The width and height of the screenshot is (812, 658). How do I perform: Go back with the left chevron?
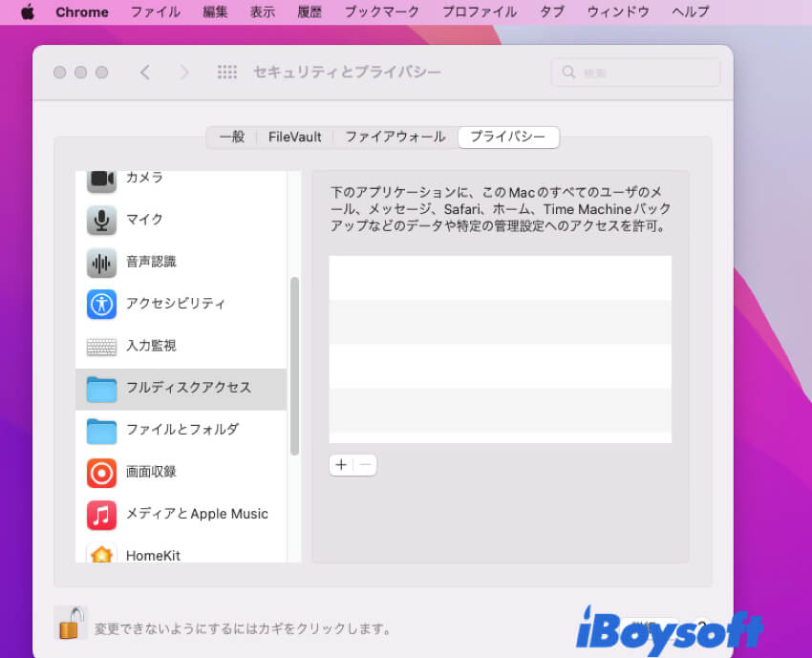coord(145,72)
